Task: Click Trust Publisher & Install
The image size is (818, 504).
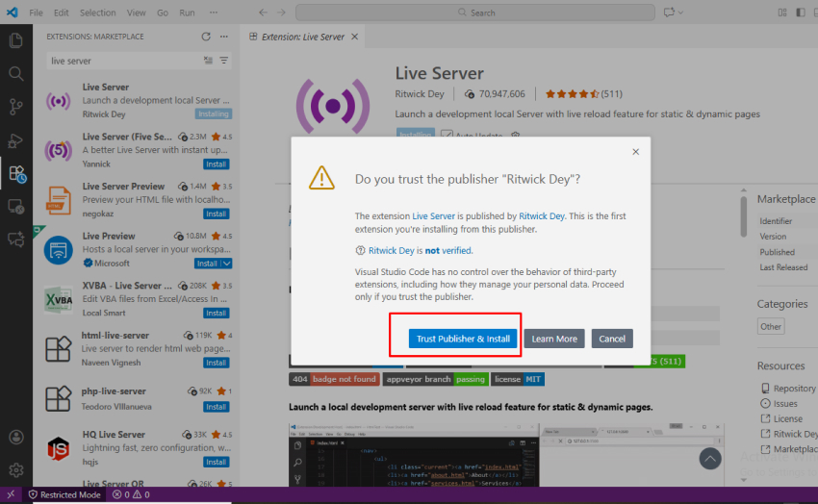Action: [463, 339]
